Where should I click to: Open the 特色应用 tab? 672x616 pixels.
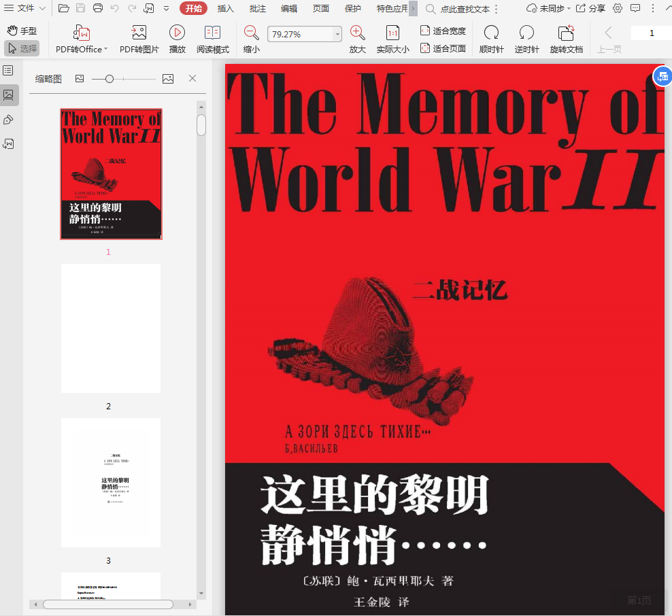click(392, 9)
